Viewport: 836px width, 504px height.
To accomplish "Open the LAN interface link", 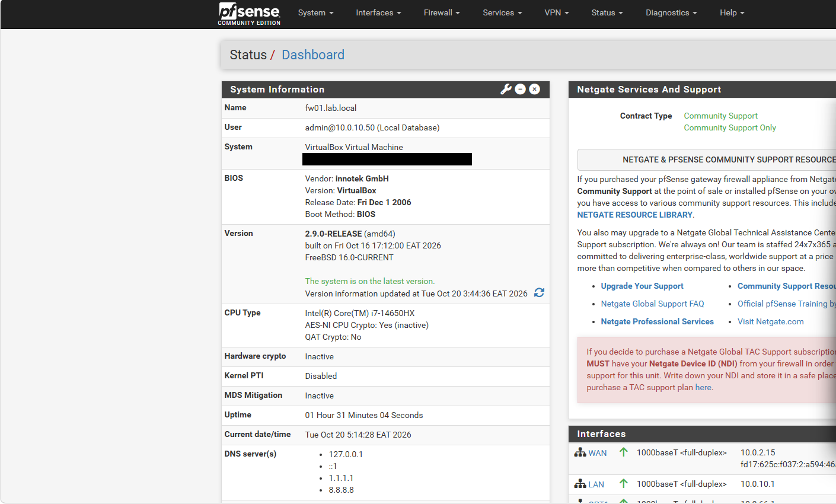I will point(596,484).
